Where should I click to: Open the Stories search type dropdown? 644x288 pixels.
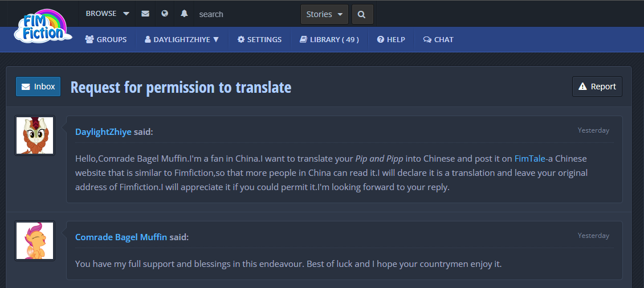tap(324, 14)
